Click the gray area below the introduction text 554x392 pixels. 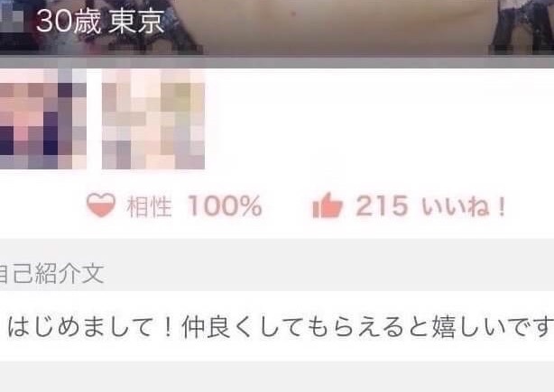pos(277,377)
